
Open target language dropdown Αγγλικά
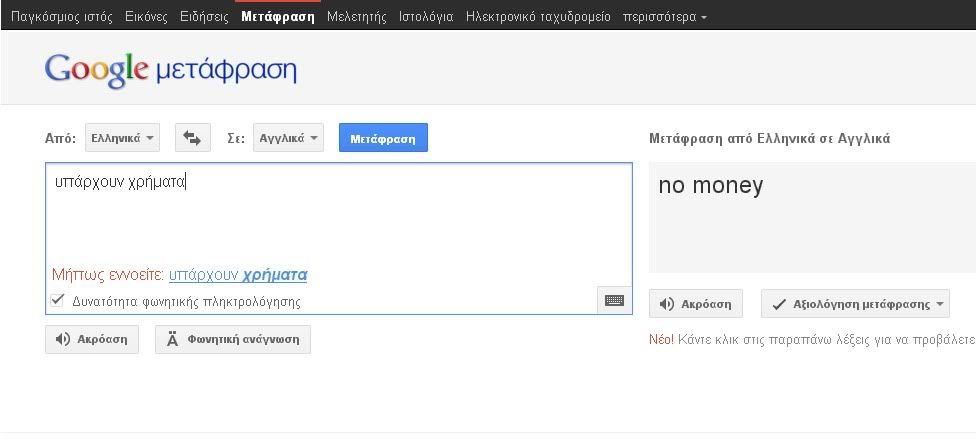[x=288, y=138]
